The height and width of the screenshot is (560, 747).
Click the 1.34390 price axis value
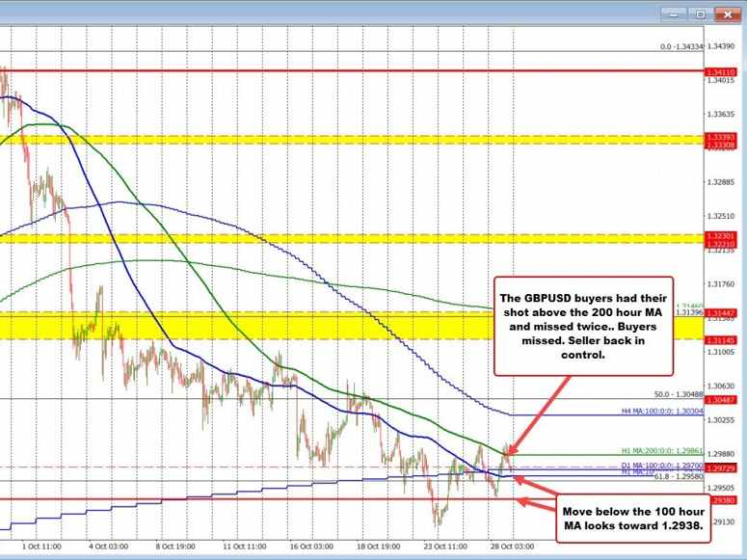click(721, 46)
